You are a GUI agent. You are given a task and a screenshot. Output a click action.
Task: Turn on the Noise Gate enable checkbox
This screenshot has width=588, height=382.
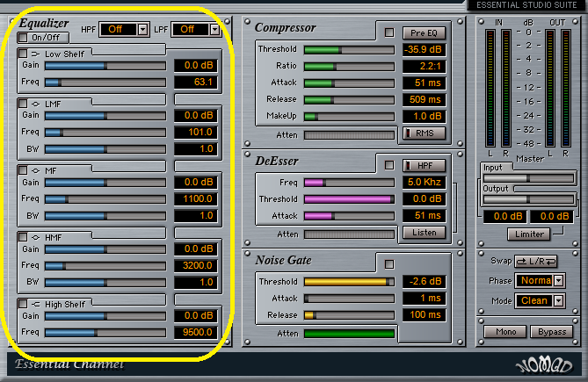point(389,264)
